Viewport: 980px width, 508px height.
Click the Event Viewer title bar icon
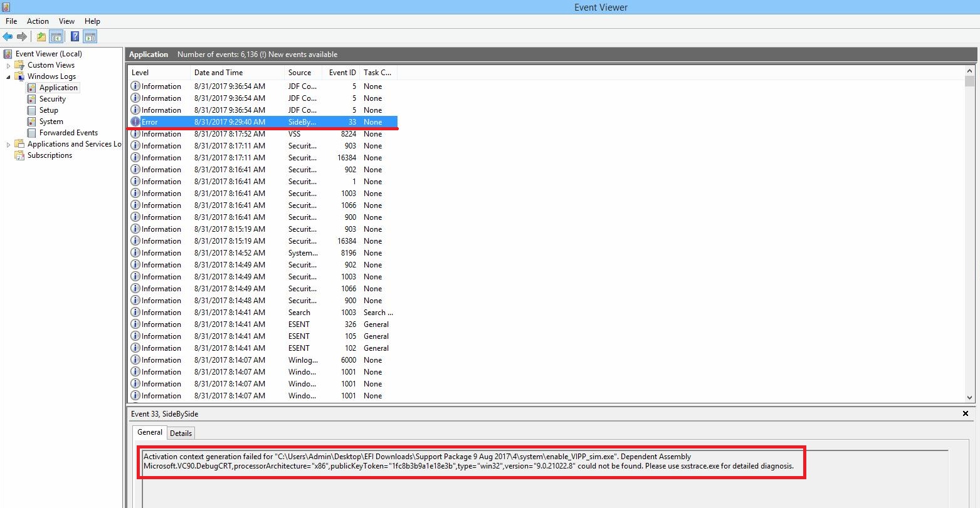[x=6, y=7]
